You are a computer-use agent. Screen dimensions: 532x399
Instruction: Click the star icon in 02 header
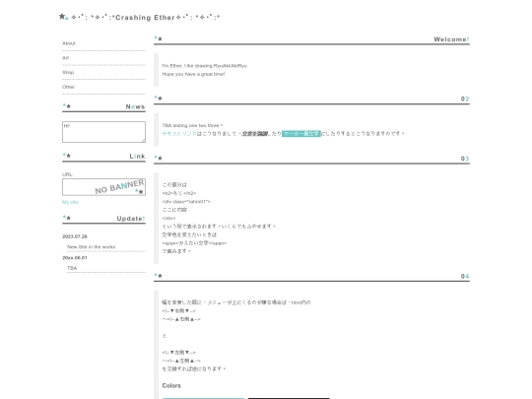(x=159, y=99)
